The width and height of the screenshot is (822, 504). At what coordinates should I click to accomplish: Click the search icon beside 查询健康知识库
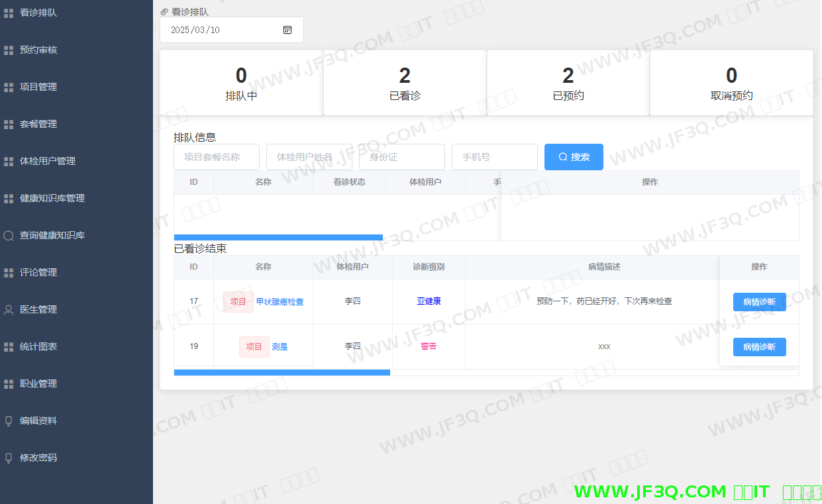(x=9, y=235)
